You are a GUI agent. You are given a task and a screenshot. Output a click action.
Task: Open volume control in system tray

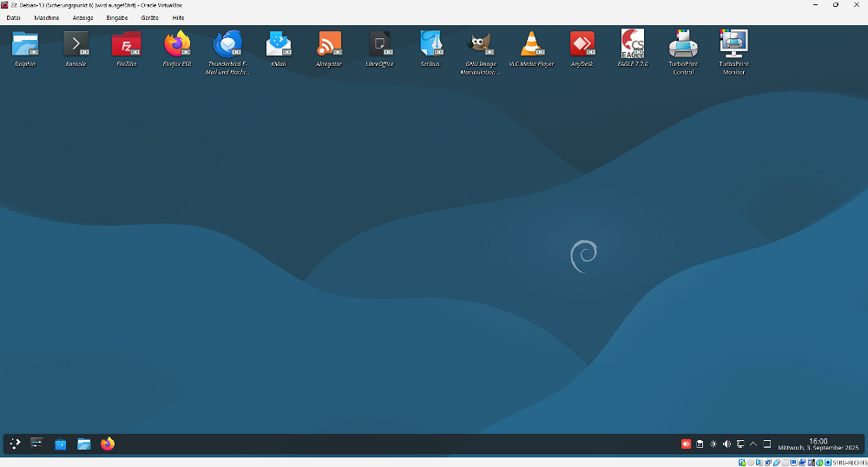[727, 444]
